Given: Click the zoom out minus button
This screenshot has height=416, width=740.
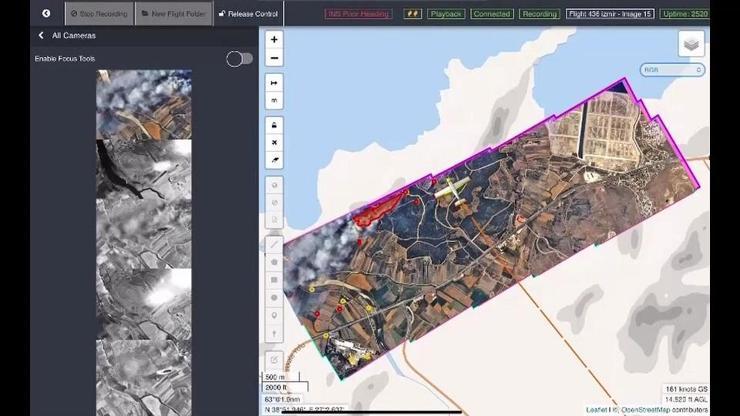Looking at the screenshot, I should pos(275,58).
